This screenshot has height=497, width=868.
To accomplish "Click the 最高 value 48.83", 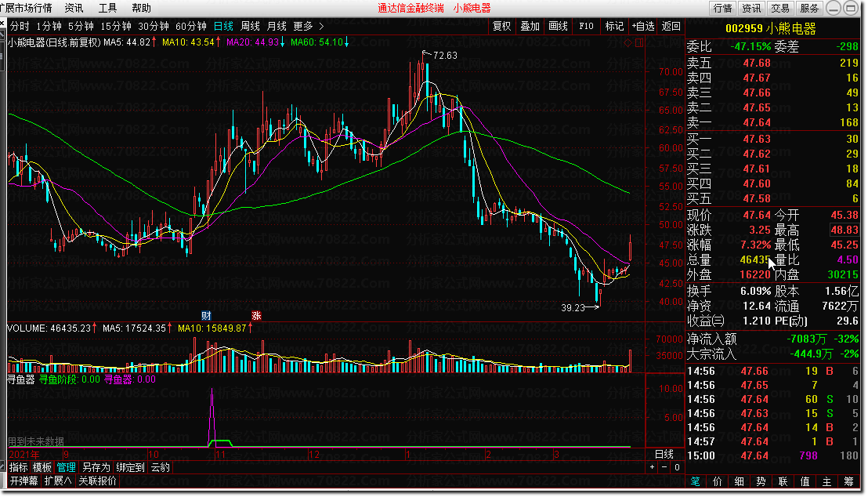I will tap(844, 230).
